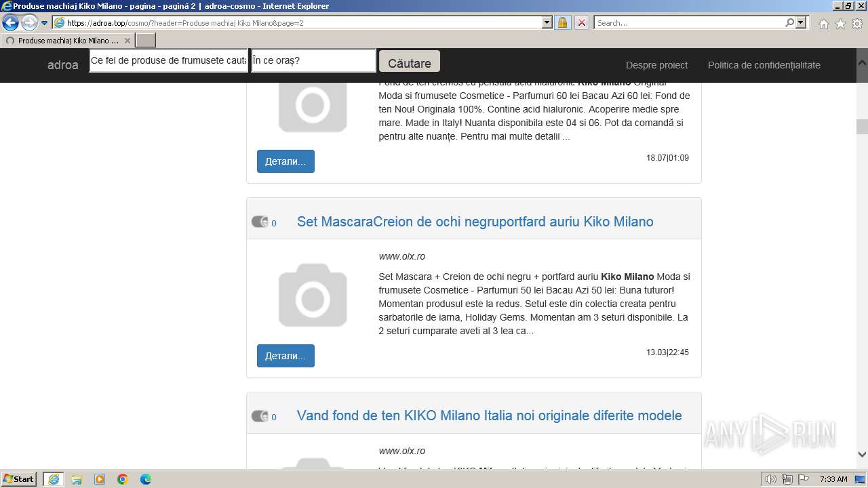Image resolution: width=868 pixels, height=488 pixels.
Task: Select the Produse machiaj Kiko Milano tab
Action: tap(67, 41)
